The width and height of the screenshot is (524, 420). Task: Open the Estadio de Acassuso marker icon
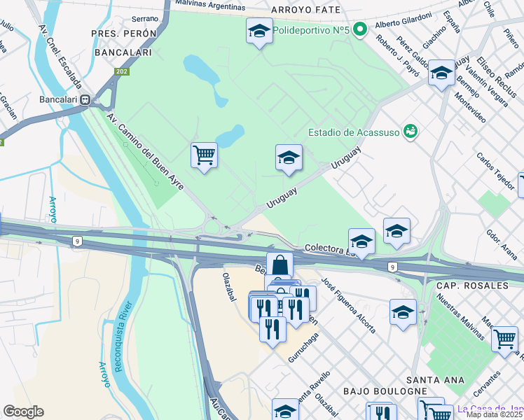click(x=411, y=132)
